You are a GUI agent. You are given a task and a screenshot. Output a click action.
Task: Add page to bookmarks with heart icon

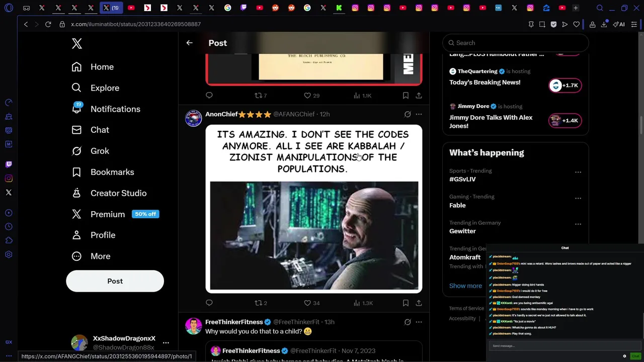576,24
